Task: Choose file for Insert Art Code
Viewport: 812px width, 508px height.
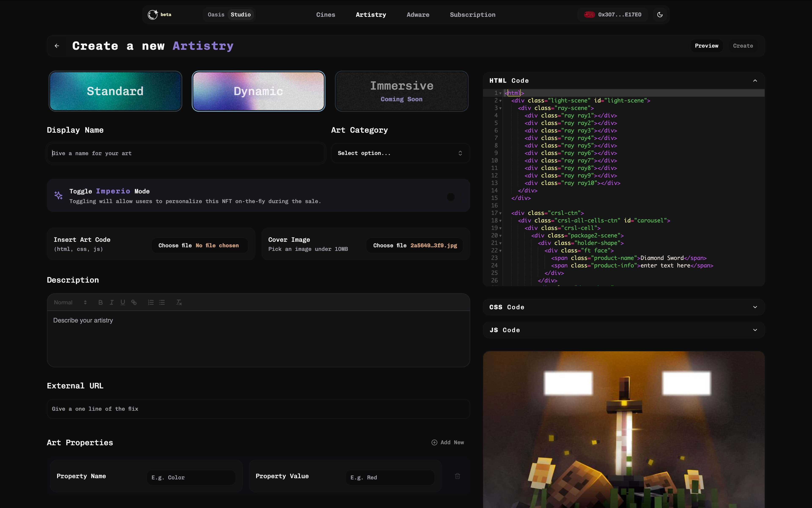Action: [200, 246]
